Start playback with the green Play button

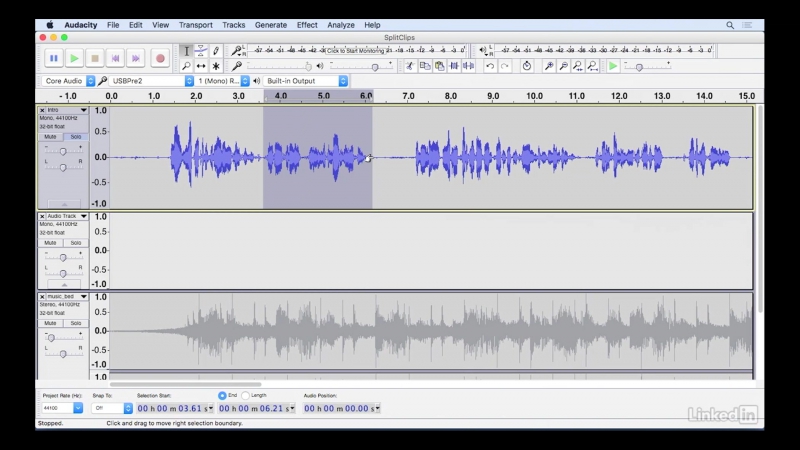pyautogui.click(x=74, y=58)
